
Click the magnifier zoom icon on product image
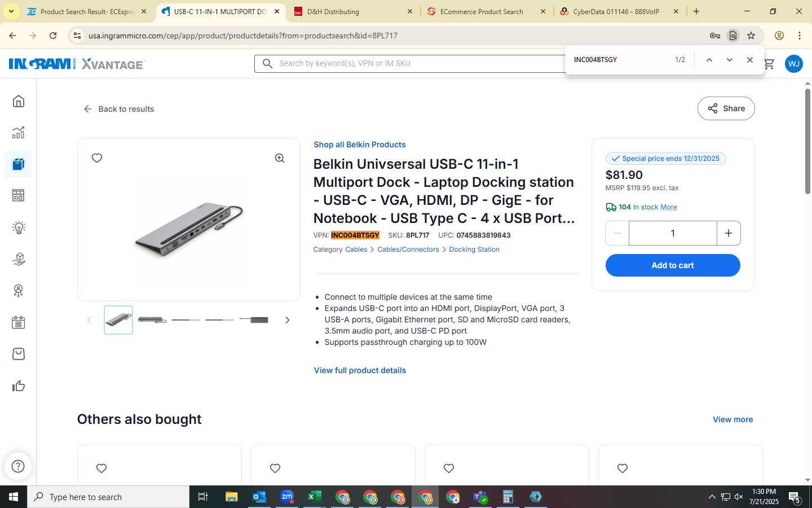tap(280, 158)
